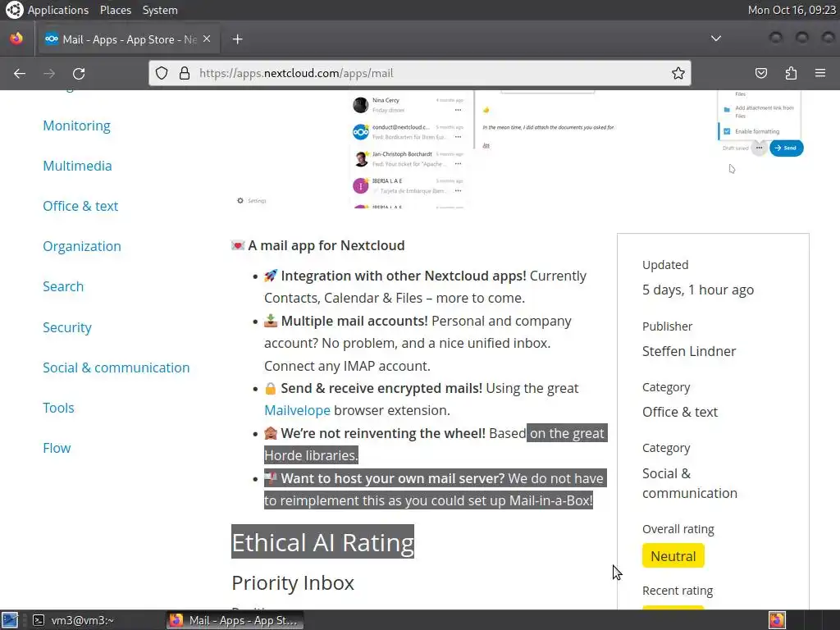Click the '5 days, 1 hour ago' text
Screen dimensions: 840x630
coord(698,290)
